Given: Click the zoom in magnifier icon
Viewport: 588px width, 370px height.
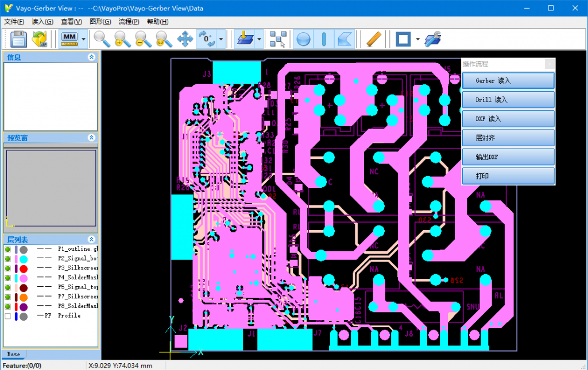Looking at the screenshot, I should click(x=122, y=39).
